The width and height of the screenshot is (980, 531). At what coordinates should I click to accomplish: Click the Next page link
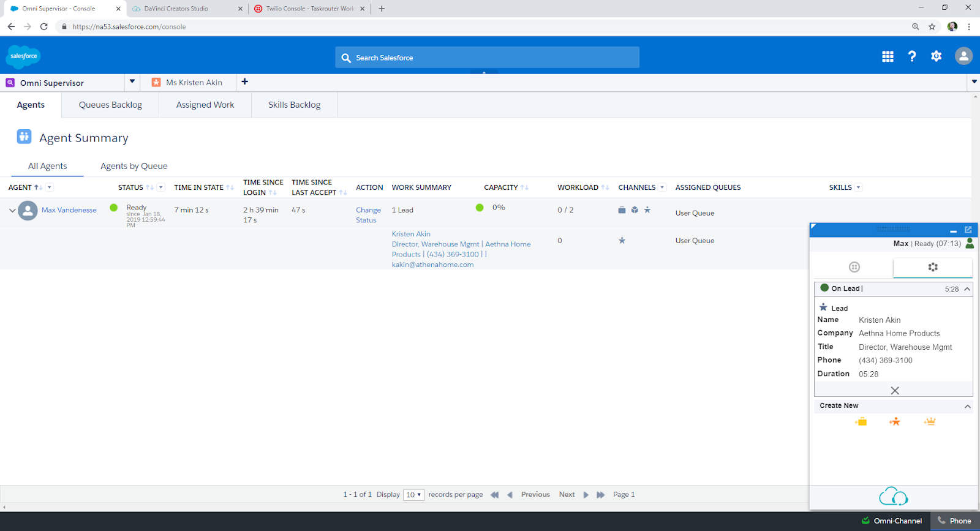click(567, 495)
